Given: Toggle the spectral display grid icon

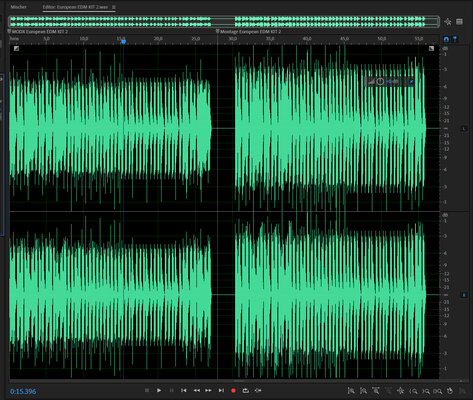Looking at the screenshot, I should [459, 22].
